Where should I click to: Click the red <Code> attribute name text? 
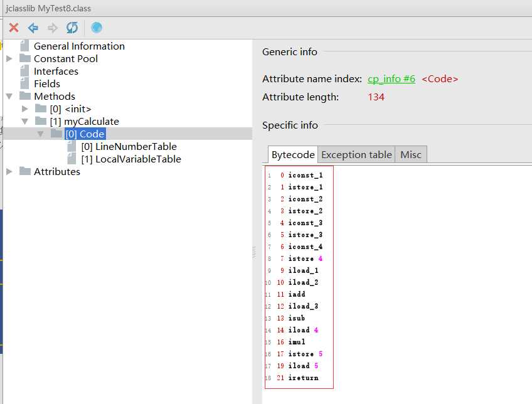(440, 78)
